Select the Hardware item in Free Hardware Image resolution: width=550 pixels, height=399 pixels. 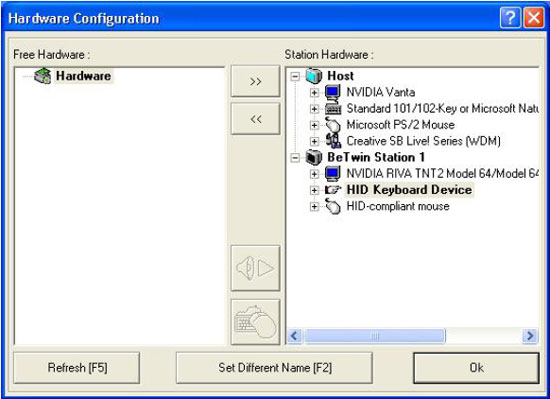pyautogui.click(x=83, y=76)
